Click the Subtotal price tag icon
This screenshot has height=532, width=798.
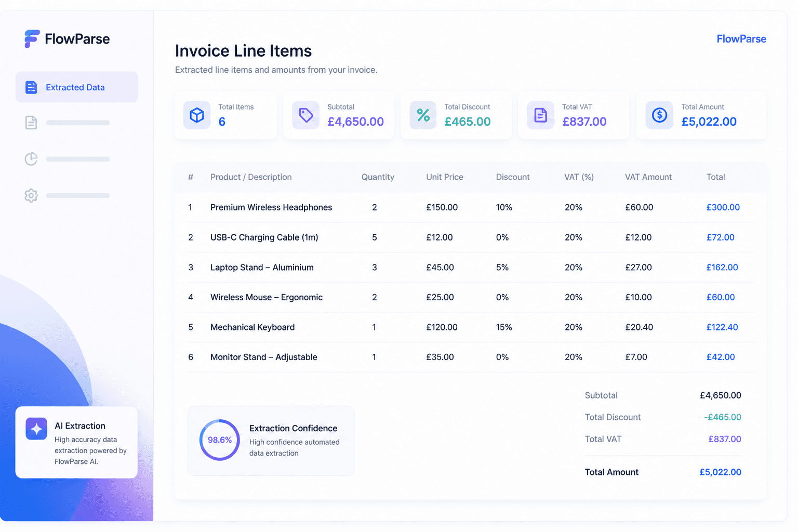click(306, 115)
